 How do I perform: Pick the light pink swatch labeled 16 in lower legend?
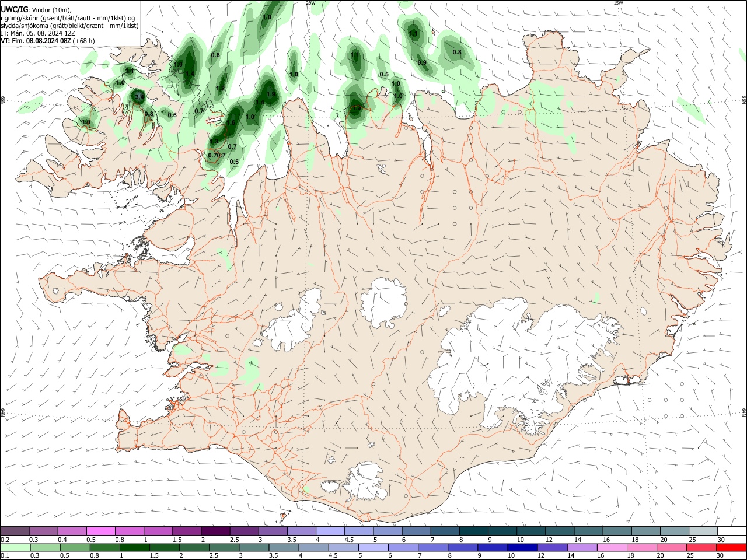click(x=612, y=548)
